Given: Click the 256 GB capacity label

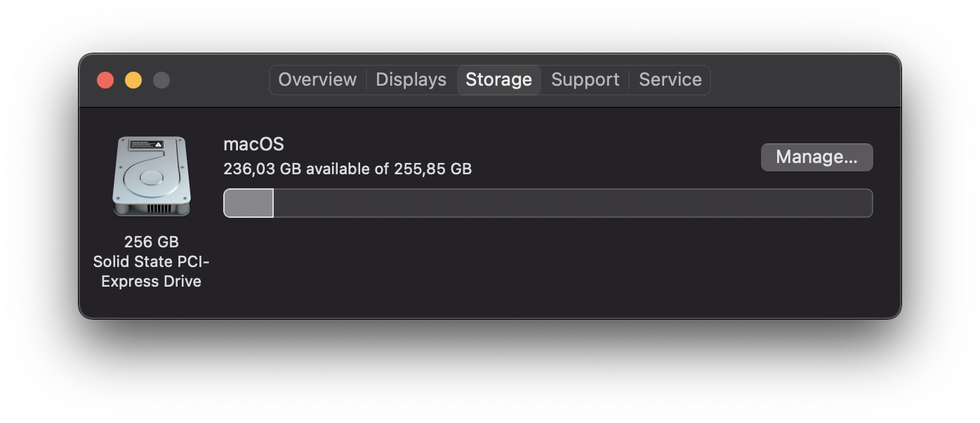Looking at the screenshot, I should [x=151, y=242].
